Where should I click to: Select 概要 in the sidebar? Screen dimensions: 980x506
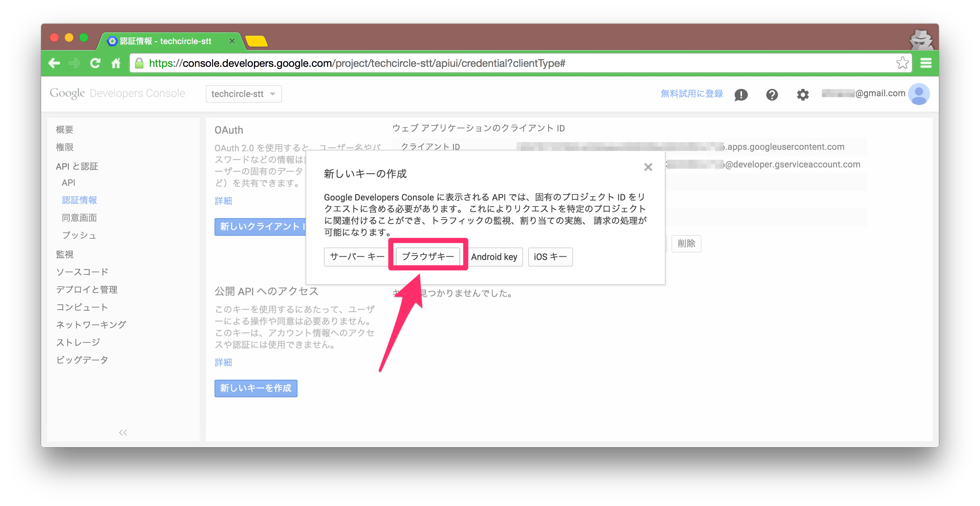[64, 130]
